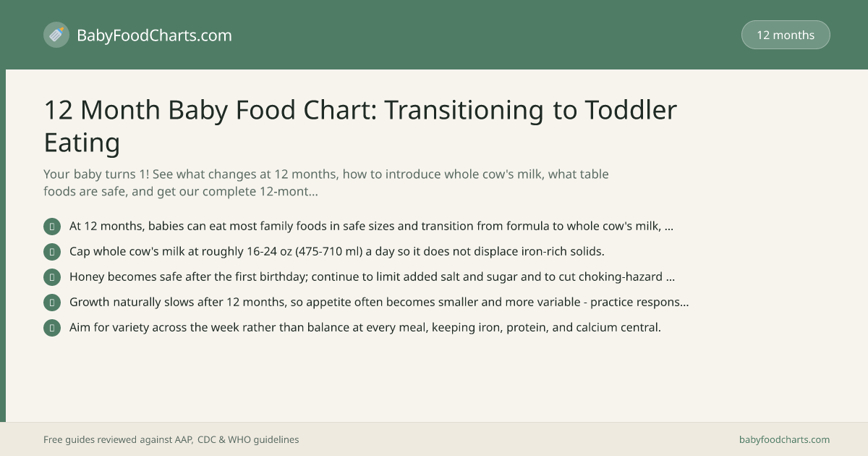The width and height of the screenshot is (868, 456).
Task: Click the AAP, CDC & WHO guidelines footer note
Action: pyautogui.click(x=171, y=439)
